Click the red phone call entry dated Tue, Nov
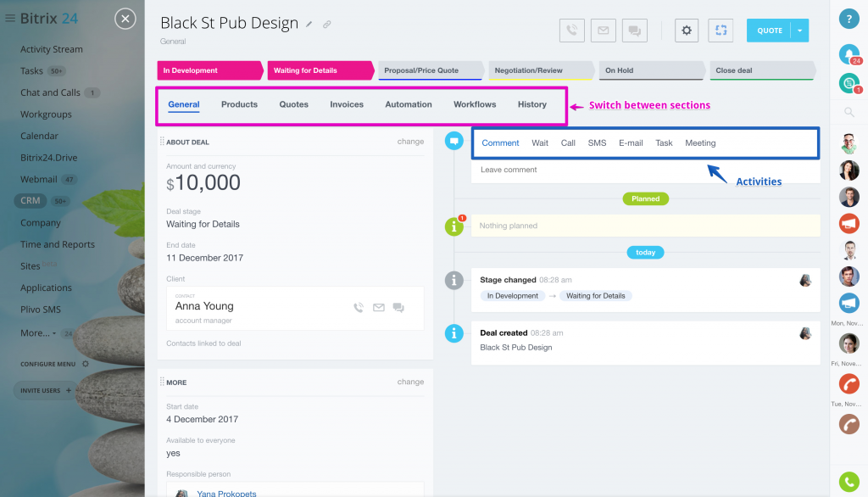Viewport: 868px width, 497px height. point(849,383)
